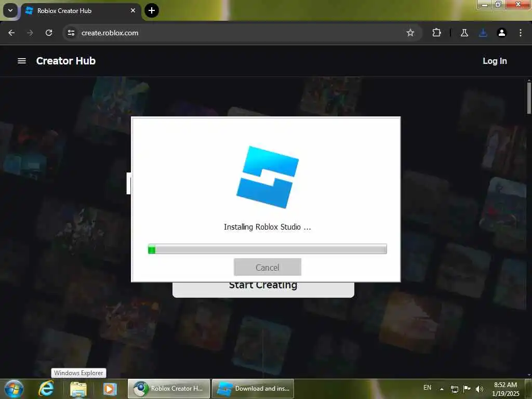532x399 pixels.
Task: Open the Chrome three-dot menu
Action: (x=521, y=33)
